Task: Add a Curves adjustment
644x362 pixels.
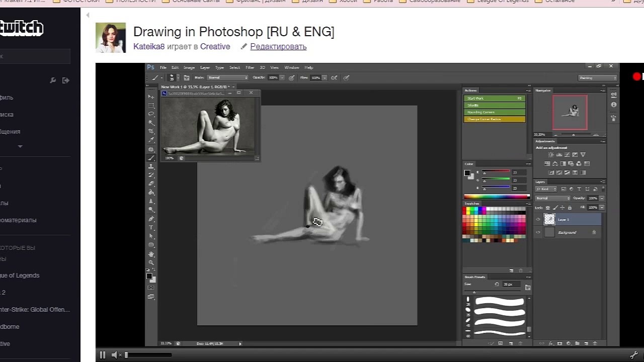Action: (x=567, y=155)
